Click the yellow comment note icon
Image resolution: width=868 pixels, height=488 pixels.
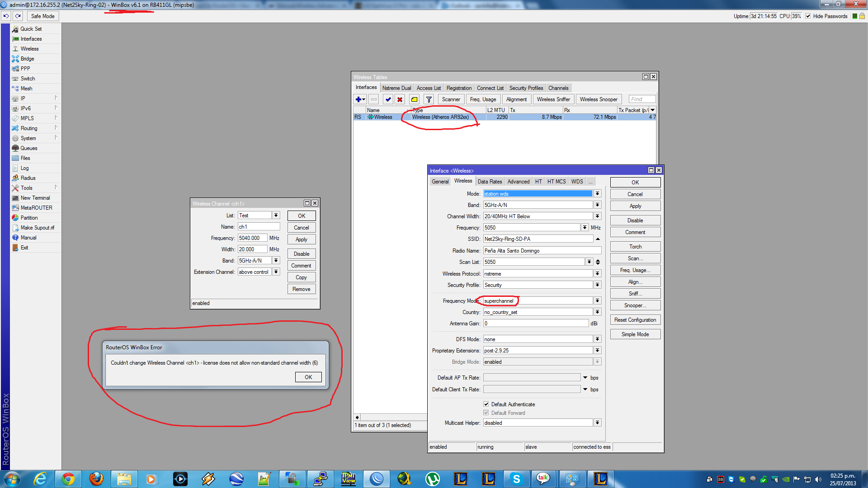tap(414, 99)
